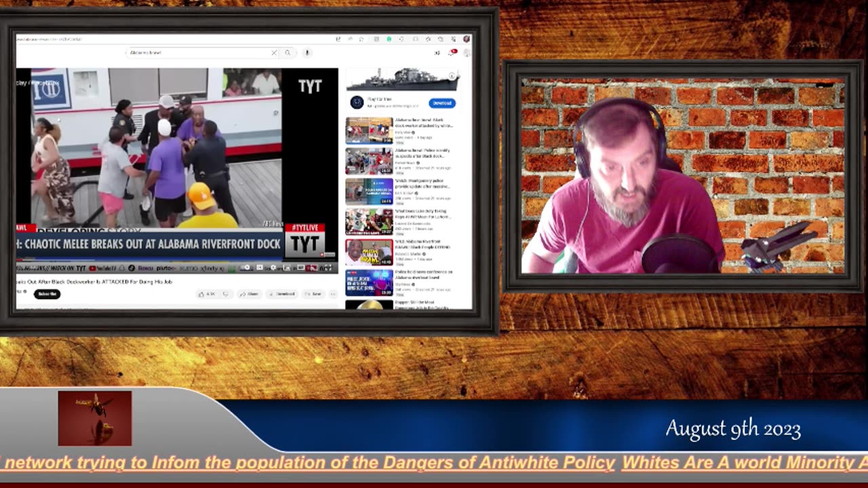Open 'Police hold news conference' video title
Image resolution: width=868 pixels, height=488 pixels.
tap(424, 274)
